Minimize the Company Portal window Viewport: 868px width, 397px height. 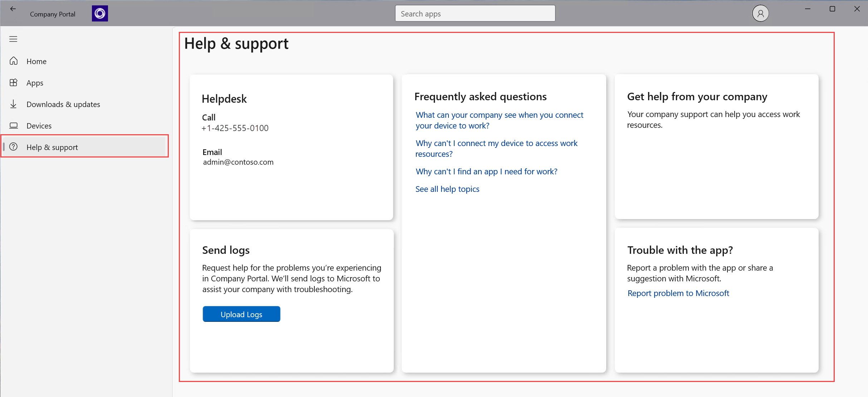[x=808, y=9]
